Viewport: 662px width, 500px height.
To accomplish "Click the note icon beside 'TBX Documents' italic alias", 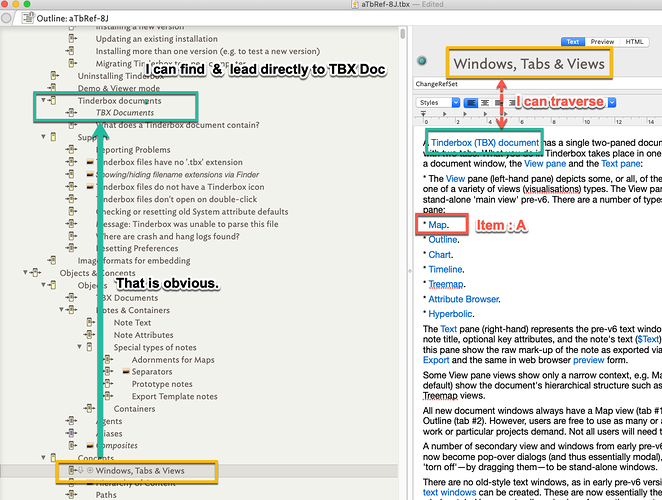I will (71, 112).
